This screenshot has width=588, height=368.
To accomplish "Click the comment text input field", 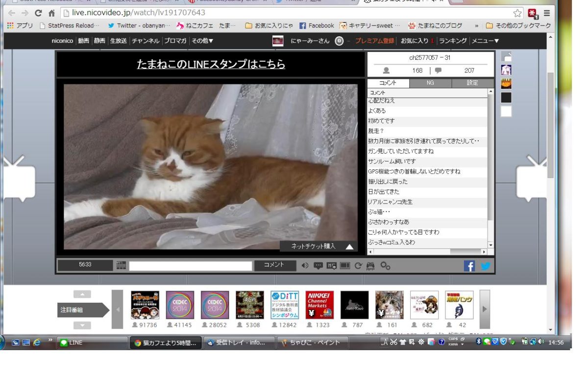I will pyautogui.click(x=191, y=265).
